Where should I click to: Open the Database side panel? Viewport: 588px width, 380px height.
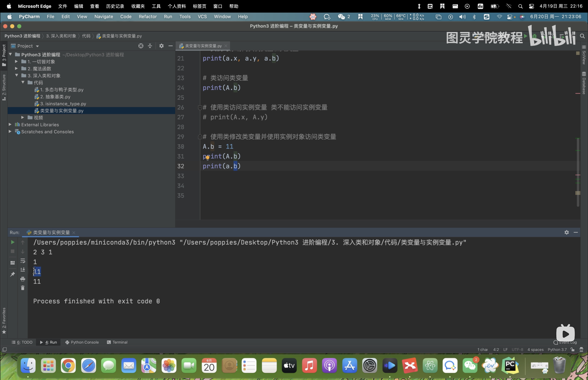[x=584, y=83]
